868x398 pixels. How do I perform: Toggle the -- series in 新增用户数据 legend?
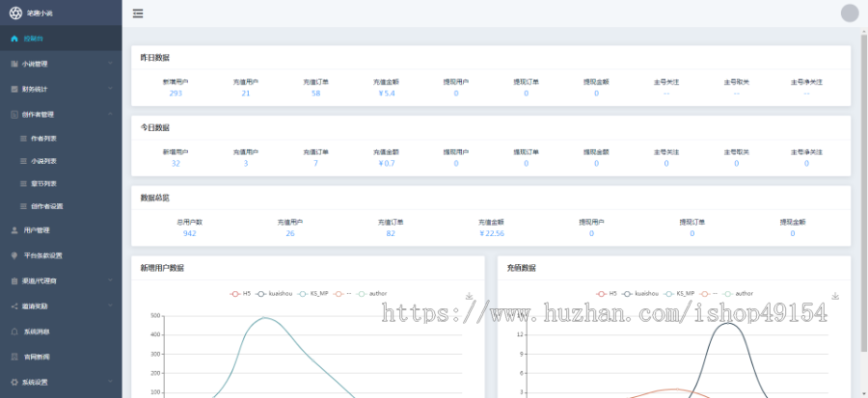(341, 294)
